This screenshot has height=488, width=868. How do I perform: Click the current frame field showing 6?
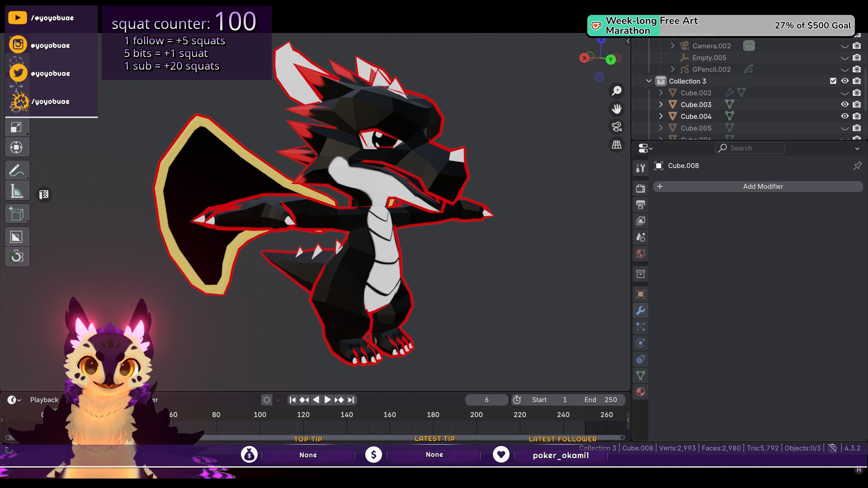487,400
